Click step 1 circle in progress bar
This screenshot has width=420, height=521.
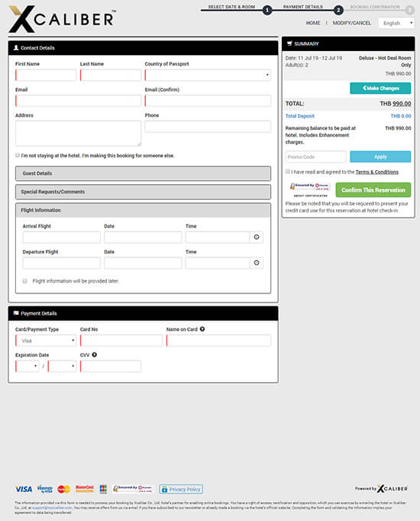[267, 10]
